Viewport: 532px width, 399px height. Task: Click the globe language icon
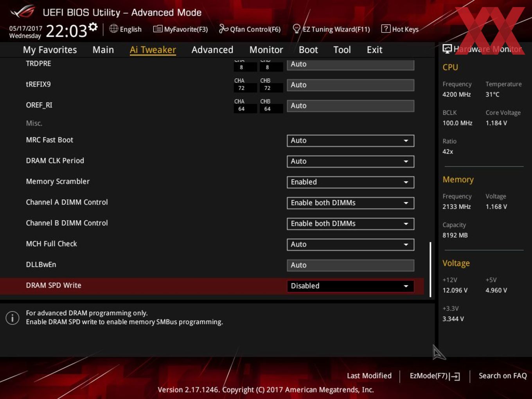pyautogui.click(x=113, y=29)
